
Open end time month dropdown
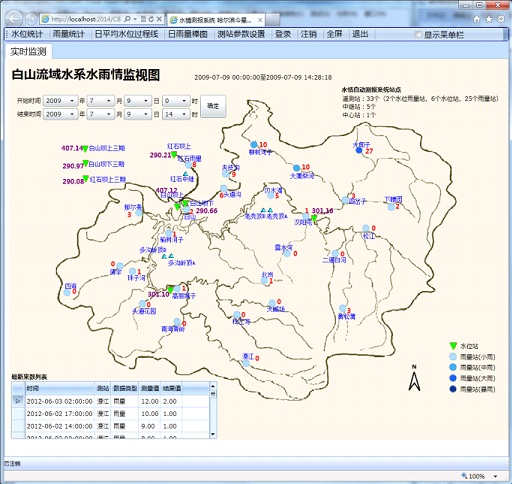coord(100,114)
